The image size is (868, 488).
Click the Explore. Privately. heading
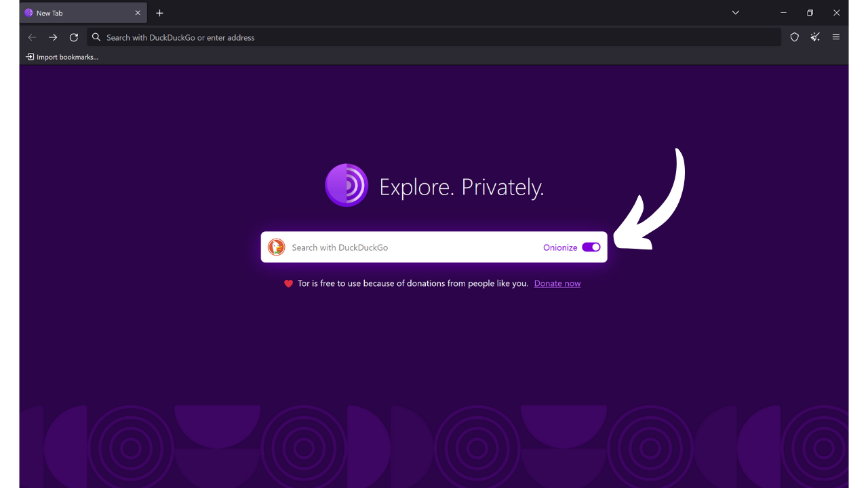tap(462, 186)
